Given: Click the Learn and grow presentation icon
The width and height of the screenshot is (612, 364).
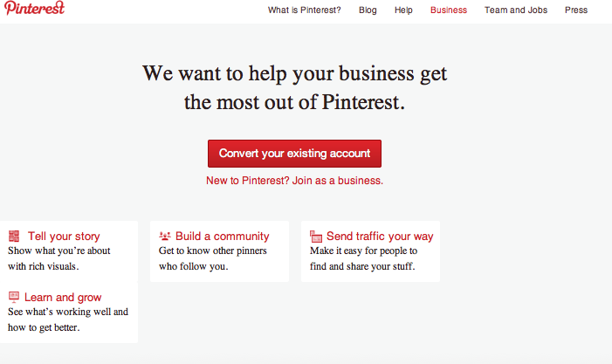Looking at the screenshot, I should (x=14, y=297).
